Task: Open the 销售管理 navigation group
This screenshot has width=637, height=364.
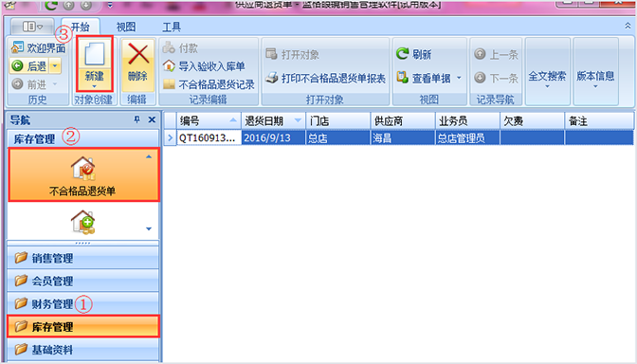Action: (x=82, y=258)
